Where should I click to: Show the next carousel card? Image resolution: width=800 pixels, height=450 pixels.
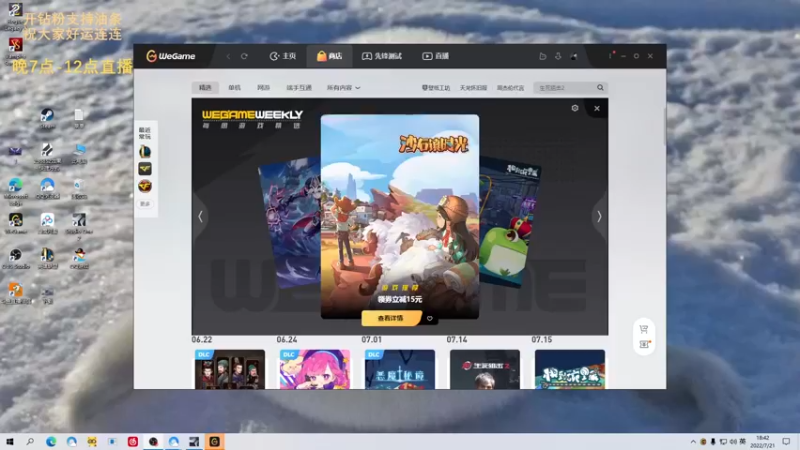click(599, 217)
